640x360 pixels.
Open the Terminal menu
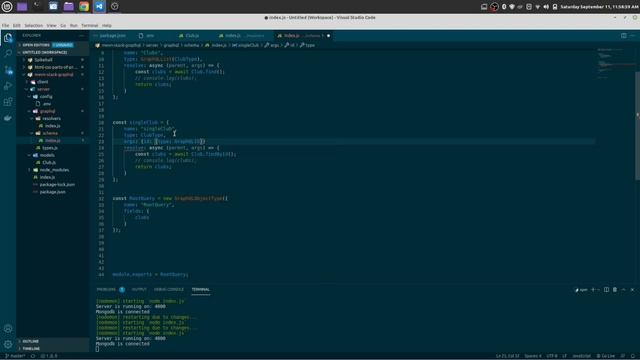coord(89,25)
